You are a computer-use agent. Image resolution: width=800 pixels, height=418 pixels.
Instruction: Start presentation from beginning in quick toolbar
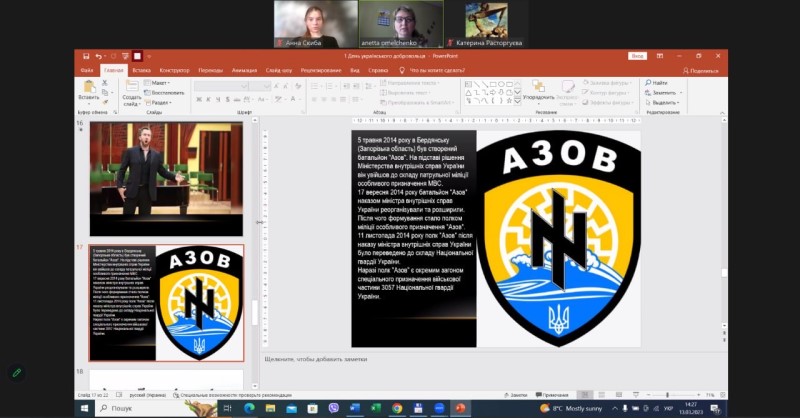[125, 56]
